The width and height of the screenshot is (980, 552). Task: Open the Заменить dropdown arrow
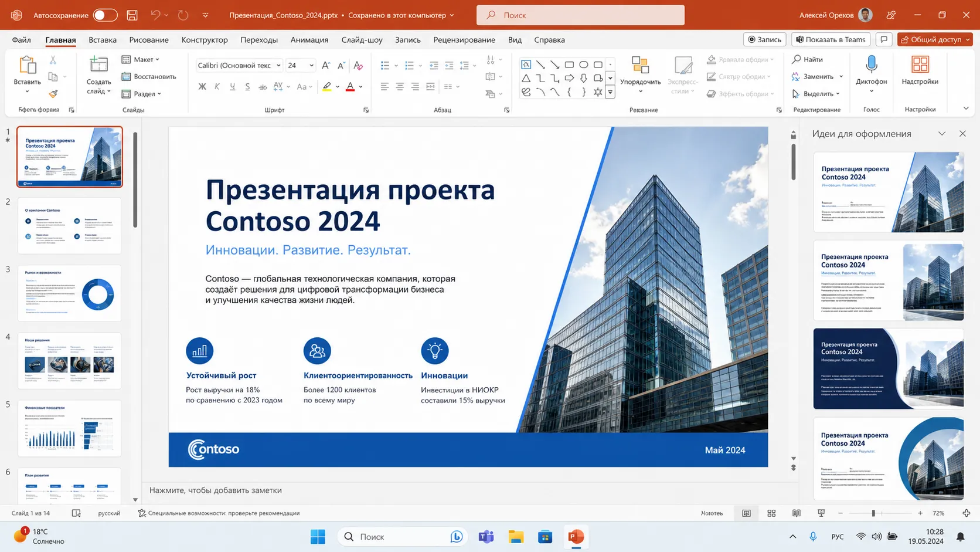[841, 76]
